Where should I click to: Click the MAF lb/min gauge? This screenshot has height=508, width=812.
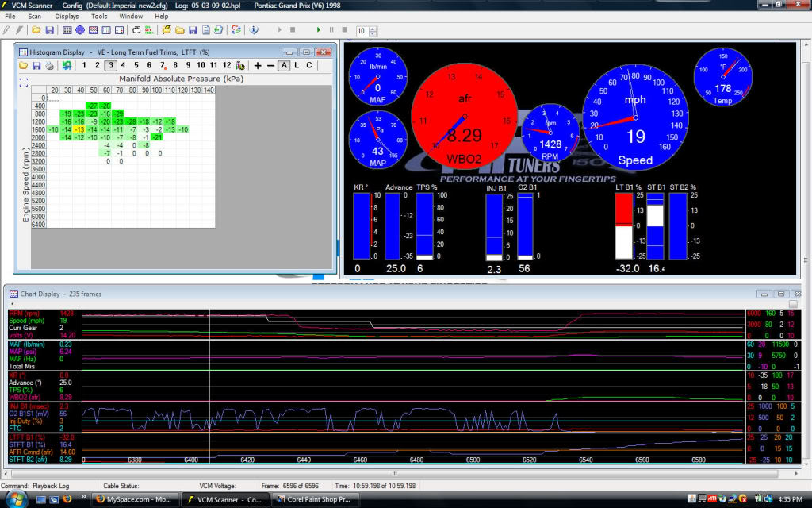pyautogui.click(x=378, y=77)
